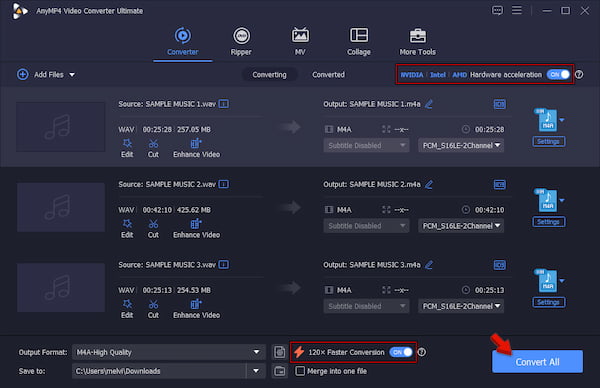Show media info for SAMPLE MUSIC 3.wav
This screenshot has width=600, height=388.
tap(224, 265)
